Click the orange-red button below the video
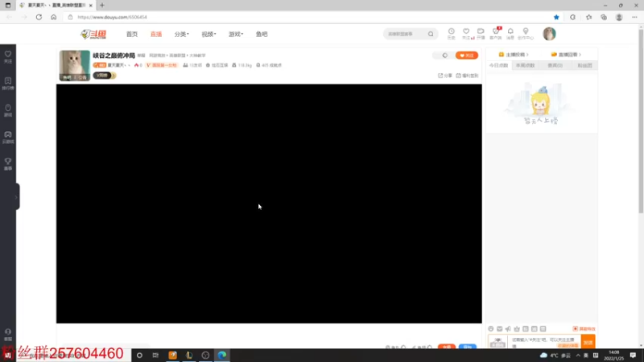This screenshot has width=644, height=362. point(447,348)
